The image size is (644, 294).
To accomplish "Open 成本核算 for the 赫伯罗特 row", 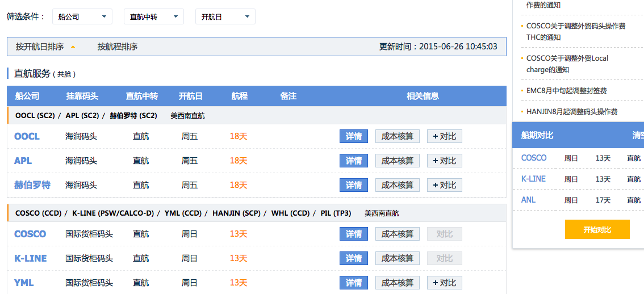I will click(397, 185).
